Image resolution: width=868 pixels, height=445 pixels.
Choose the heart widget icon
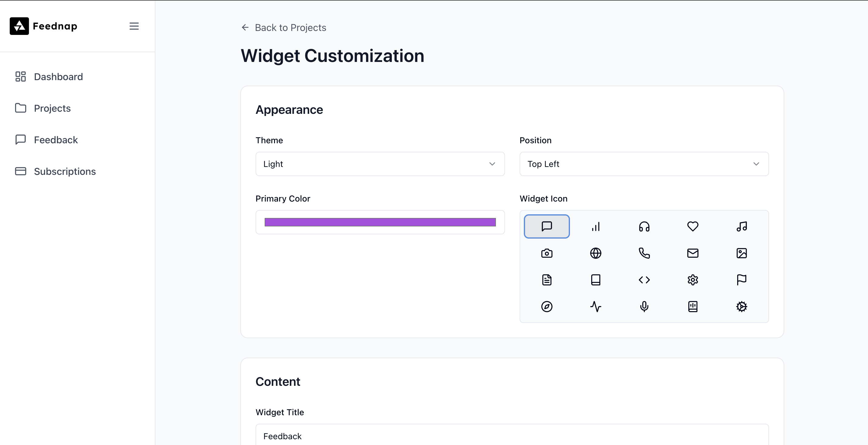(x=693, y=226)
